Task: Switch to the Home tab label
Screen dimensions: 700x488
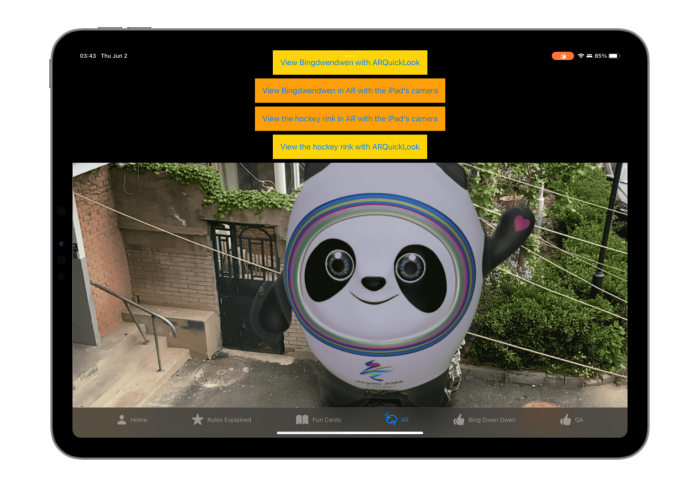Action: tap(139, 420)
